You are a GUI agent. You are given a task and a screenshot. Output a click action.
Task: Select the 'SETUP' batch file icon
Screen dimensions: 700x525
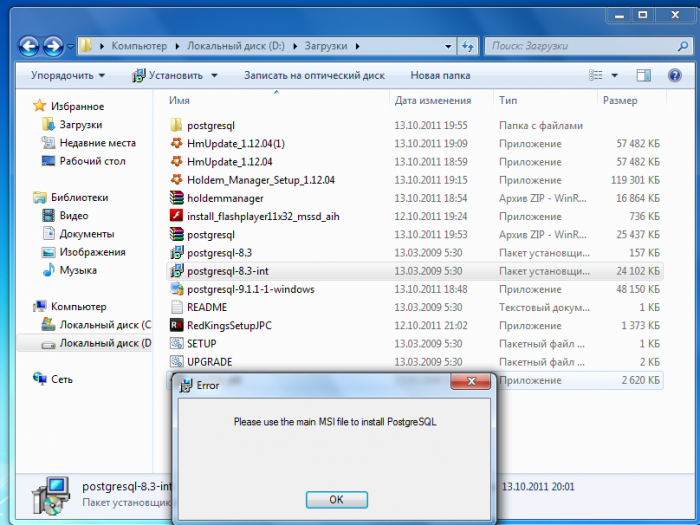point(176,343)
